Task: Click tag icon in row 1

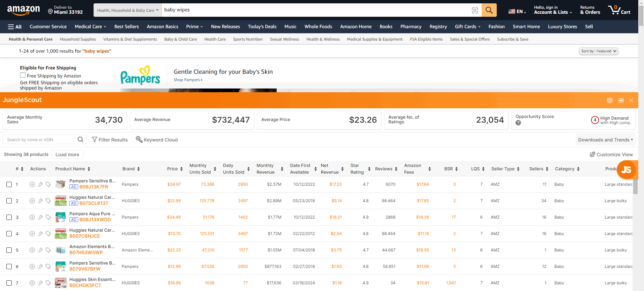Action: 48,184
